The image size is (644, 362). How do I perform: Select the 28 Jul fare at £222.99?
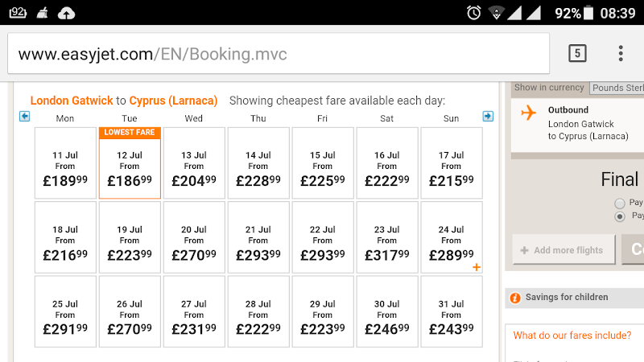pyautogui.click(x=258, y=312)
